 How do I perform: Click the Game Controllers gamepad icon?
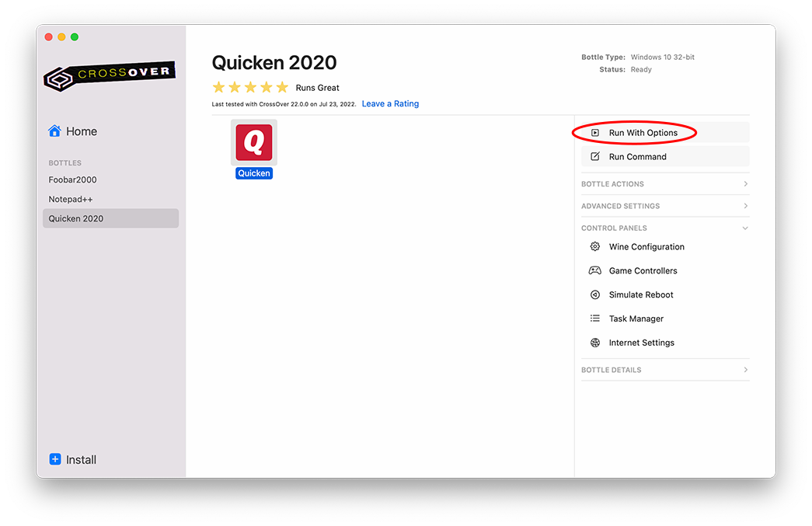595,271
